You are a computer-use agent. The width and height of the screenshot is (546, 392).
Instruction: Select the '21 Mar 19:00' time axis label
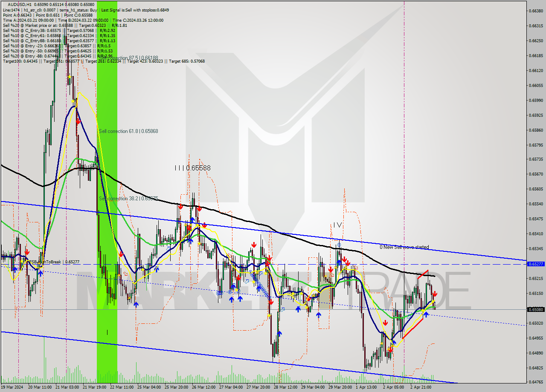[94, 387]
